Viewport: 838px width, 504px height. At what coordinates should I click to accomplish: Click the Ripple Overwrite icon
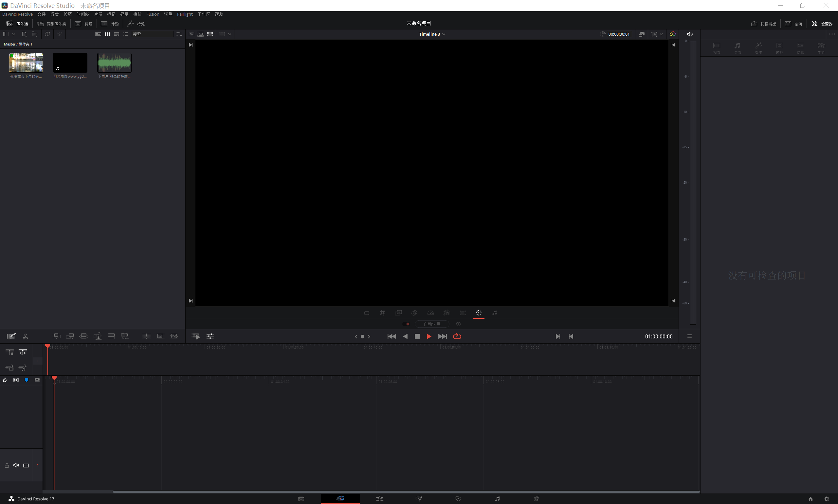tap(83, 336)
